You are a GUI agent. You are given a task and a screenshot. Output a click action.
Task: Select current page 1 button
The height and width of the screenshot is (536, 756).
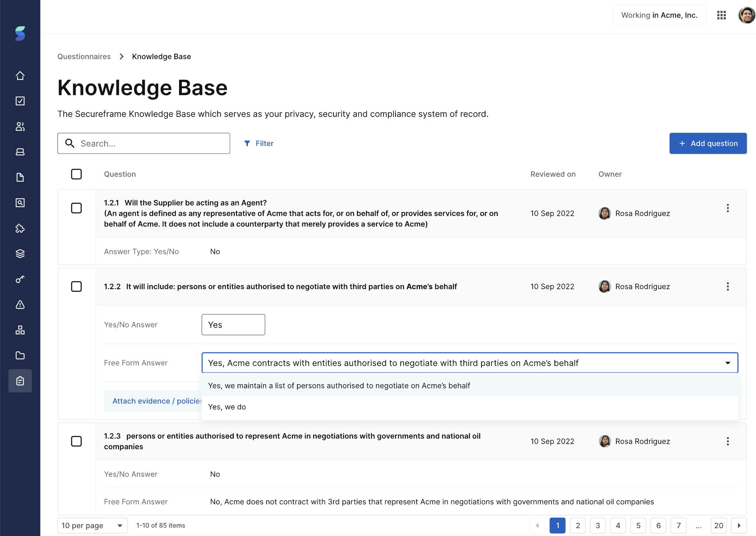(557, 525)
